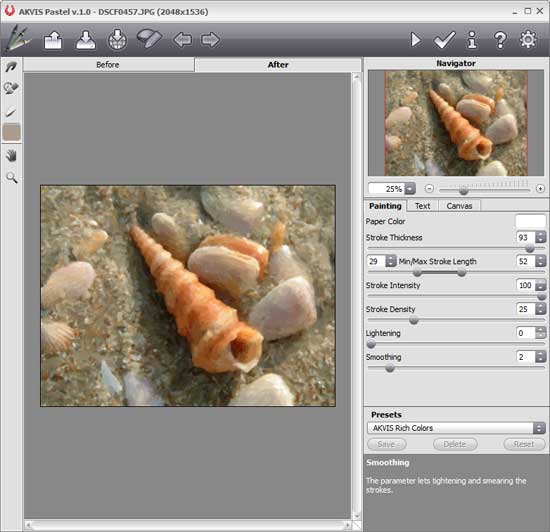Redo with the right arrow icon
This screenshot has width=550, height=532.
click(x=210, y=40)
